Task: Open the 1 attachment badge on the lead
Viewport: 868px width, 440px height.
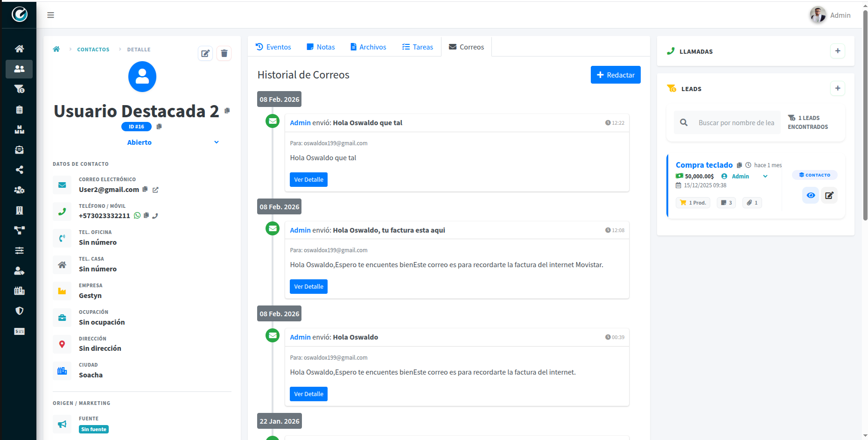Action: pos(752,203)
